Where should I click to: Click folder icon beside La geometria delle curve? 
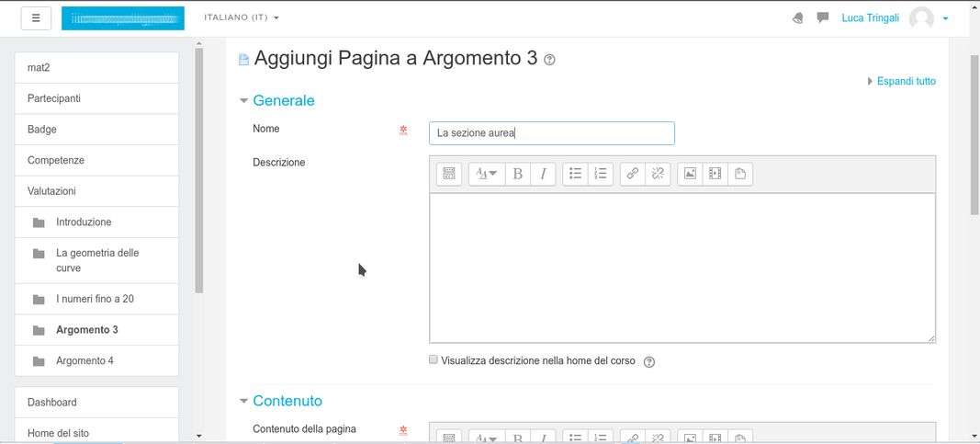click(39, 254)
